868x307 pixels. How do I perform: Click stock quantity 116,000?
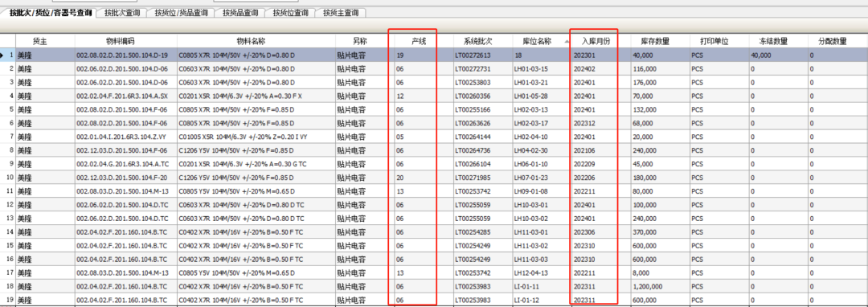(x=645, y=69)
